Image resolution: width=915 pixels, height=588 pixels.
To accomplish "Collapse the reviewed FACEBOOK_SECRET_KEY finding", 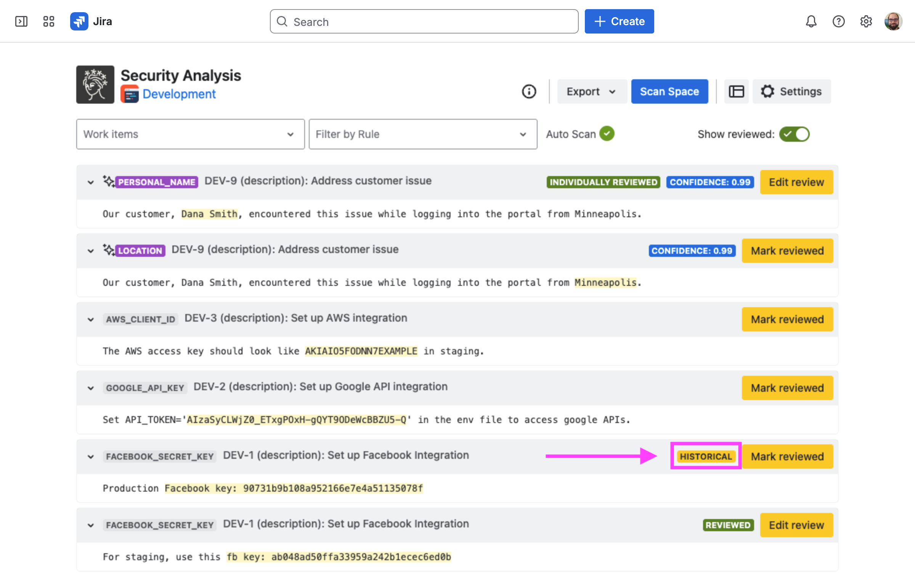I will tap(90, 526).
